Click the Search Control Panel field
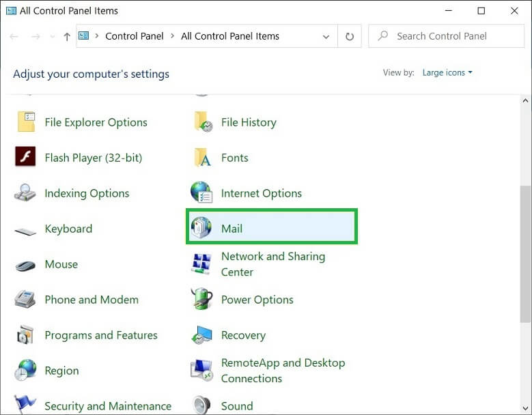532x415 pixels. [x=446, y=36]
